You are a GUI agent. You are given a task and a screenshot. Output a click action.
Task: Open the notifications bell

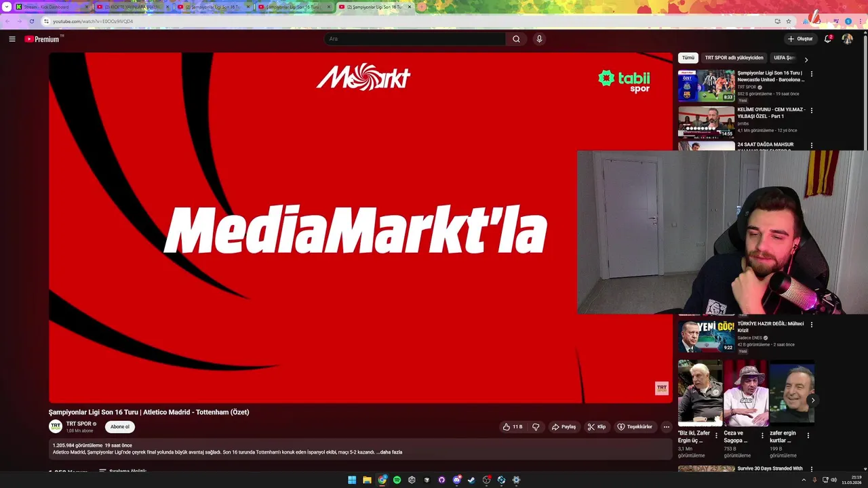point(827,39)
